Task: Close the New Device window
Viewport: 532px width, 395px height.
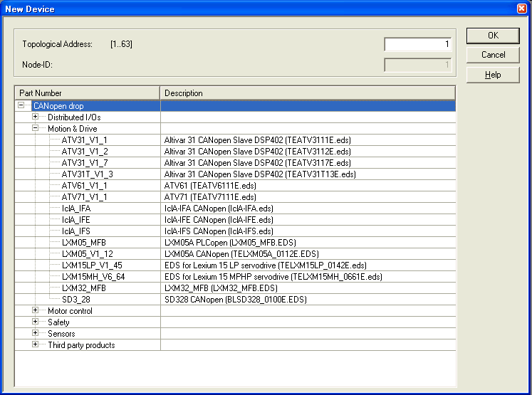Action: [x=521, y=9]
